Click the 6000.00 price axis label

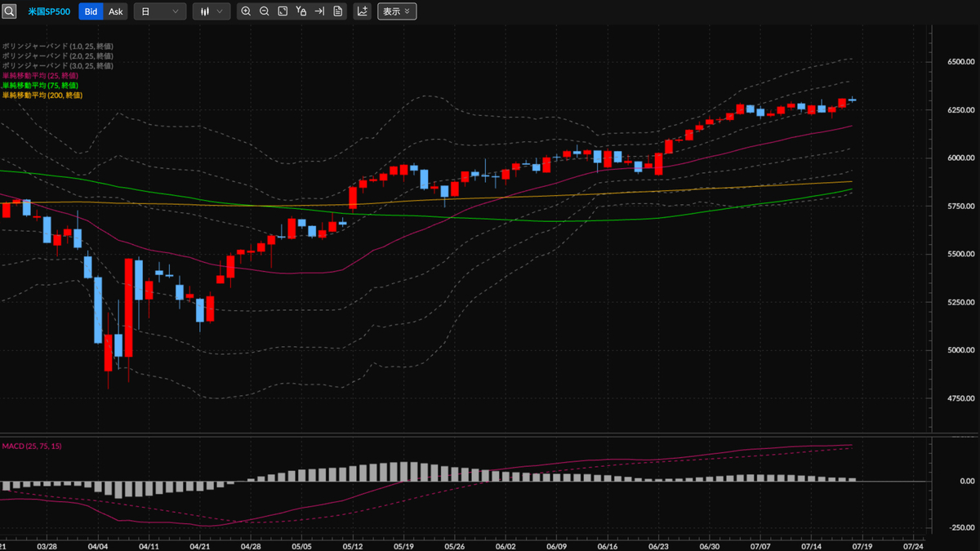point(961,158)
